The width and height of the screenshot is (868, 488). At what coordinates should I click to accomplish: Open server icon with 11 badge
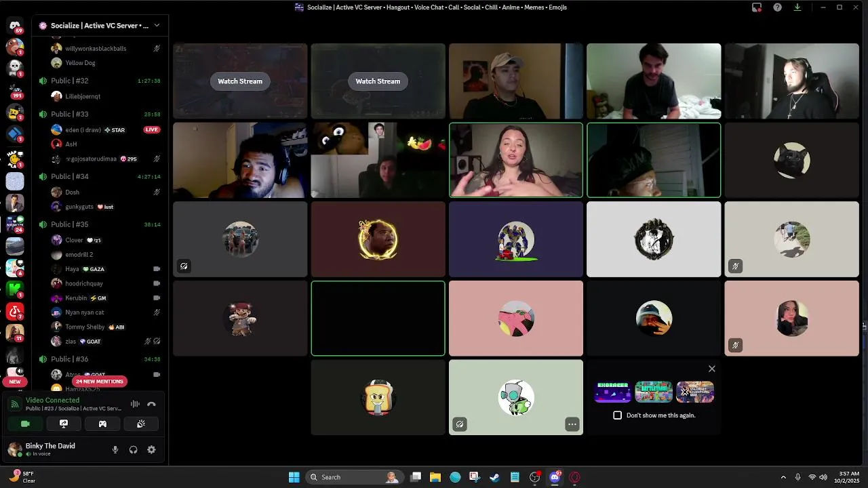click(15, 333)
